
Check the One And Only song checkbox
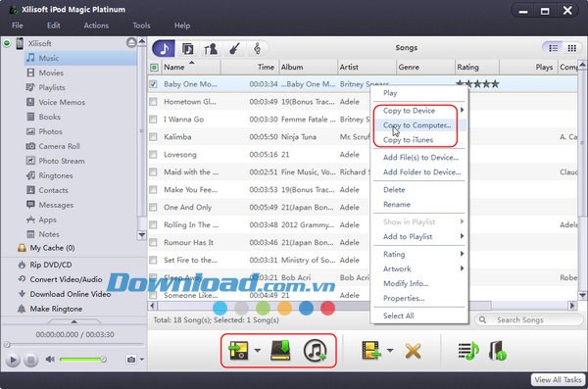(153, 207)
